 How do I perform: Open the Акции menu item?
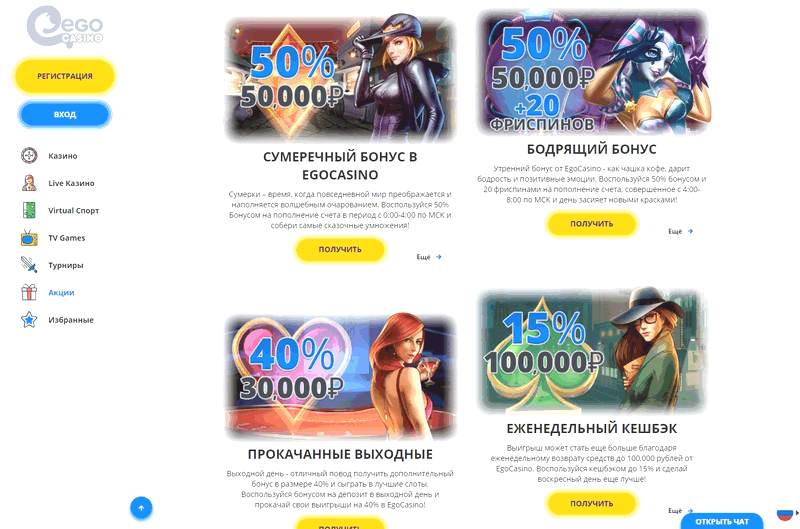coord(61,292)
